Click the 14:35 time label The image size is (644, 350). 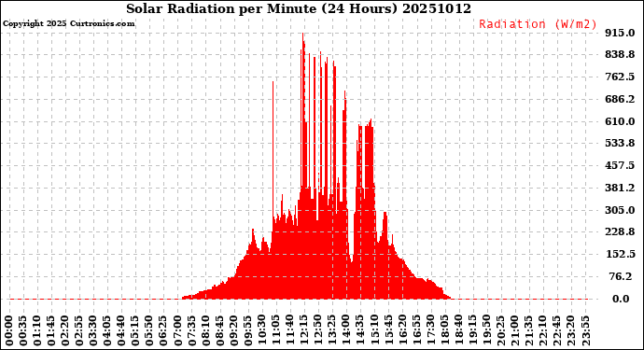[x=360, y=331]
